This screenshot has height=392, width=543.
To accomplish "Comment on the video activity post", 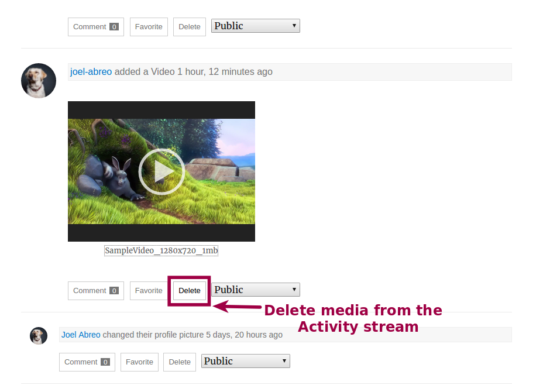I will [90, 291].
